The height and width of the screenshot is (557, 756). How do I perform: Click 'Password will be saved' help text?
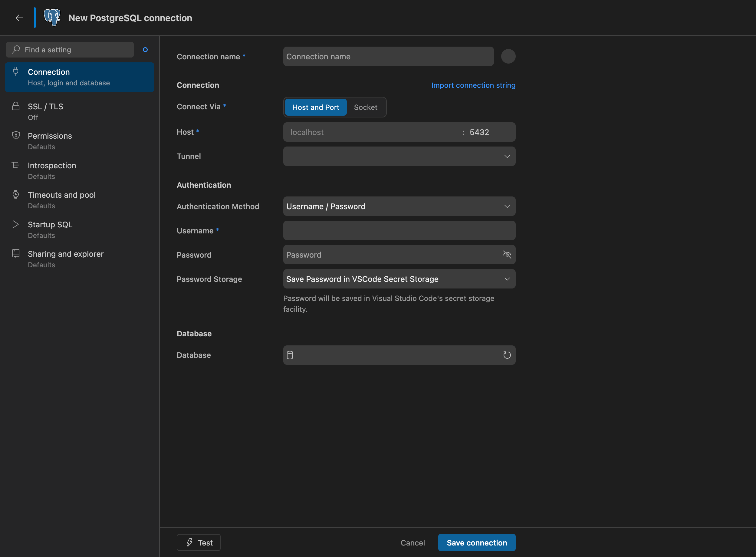(389, 303)
